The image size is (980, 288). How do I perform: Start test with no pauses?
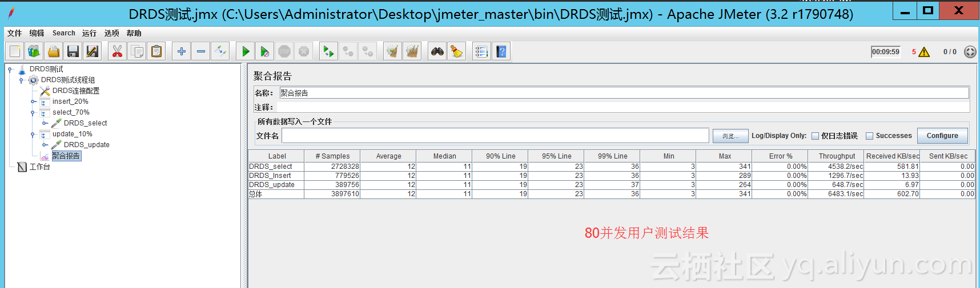(x=265, y=52)
